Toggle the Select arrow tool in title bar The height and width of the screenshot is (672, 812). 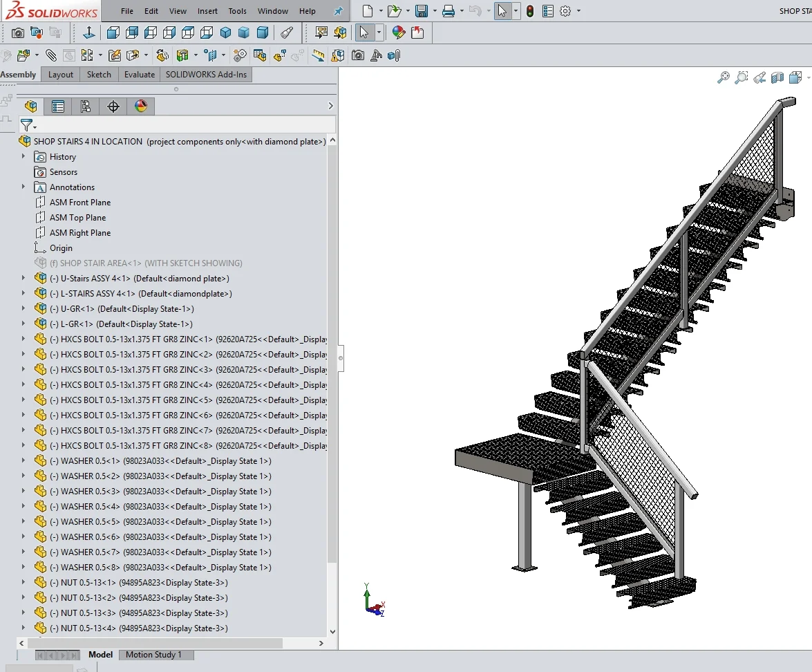pyautogui.click(x=502, y=11)
